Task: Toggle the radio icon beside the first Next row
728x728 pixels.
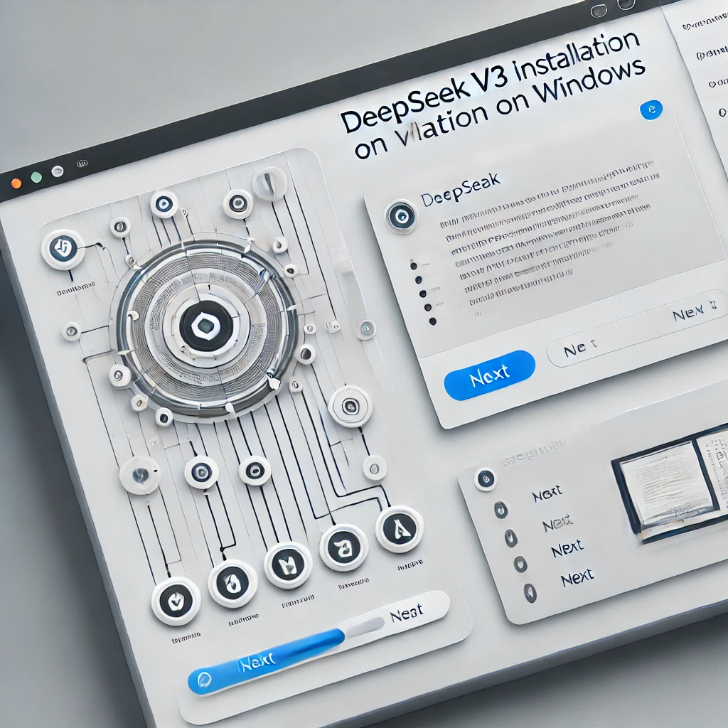Action: [x=500, y=510]
